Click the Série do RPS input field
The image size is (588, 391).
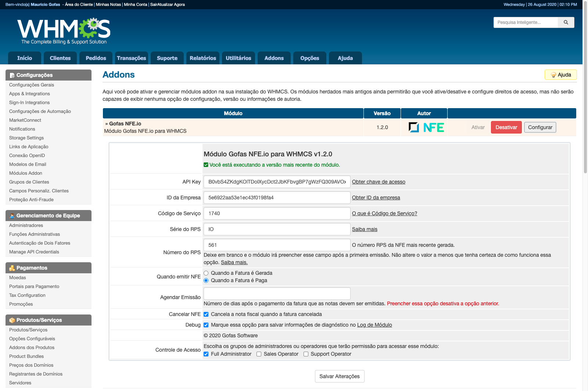pyautogui.click(x=277, y=229)
